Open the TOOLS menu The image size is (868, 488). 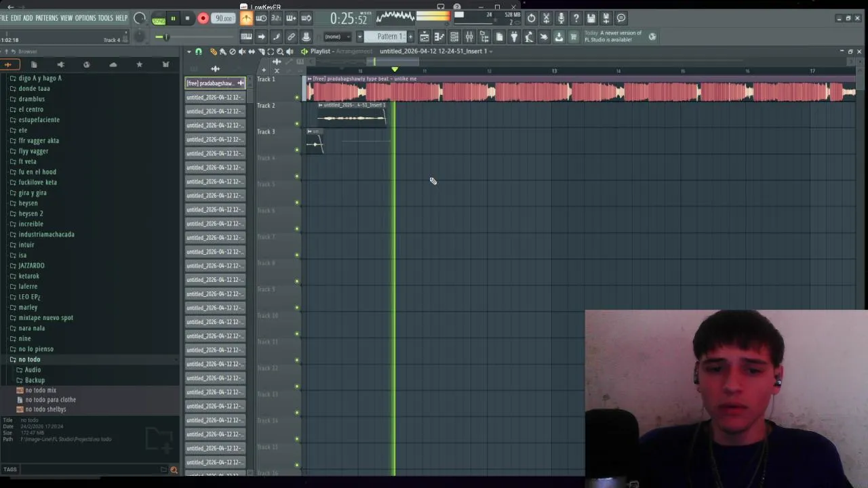pyautogui.click(x=105, y=18)
